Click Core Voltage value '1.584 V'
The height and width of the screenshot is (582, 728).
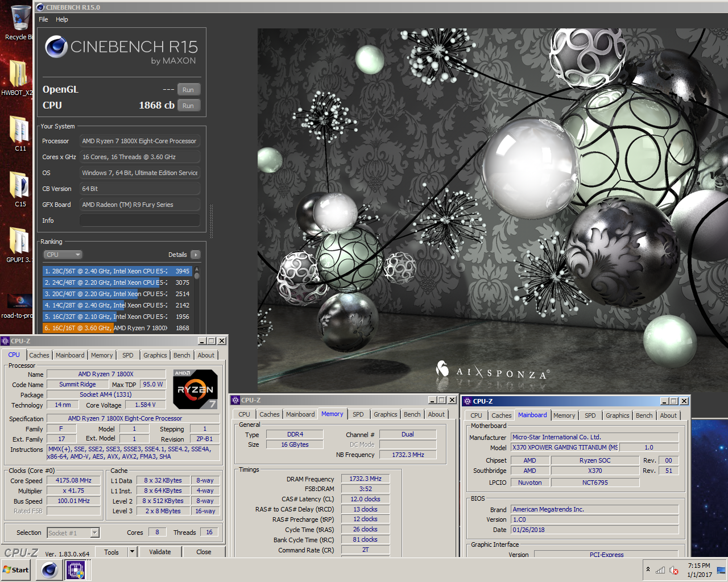(x=144, y=405)
